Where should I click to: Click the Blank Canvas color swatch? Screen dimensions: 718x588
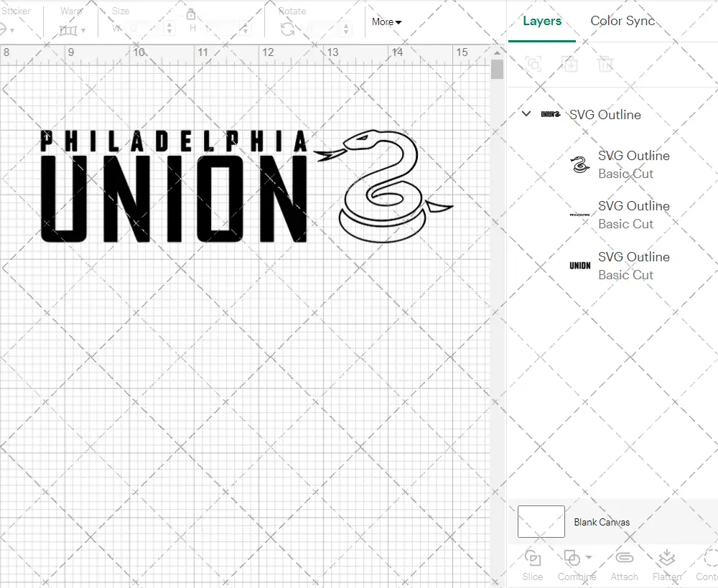tap(540, 522)
